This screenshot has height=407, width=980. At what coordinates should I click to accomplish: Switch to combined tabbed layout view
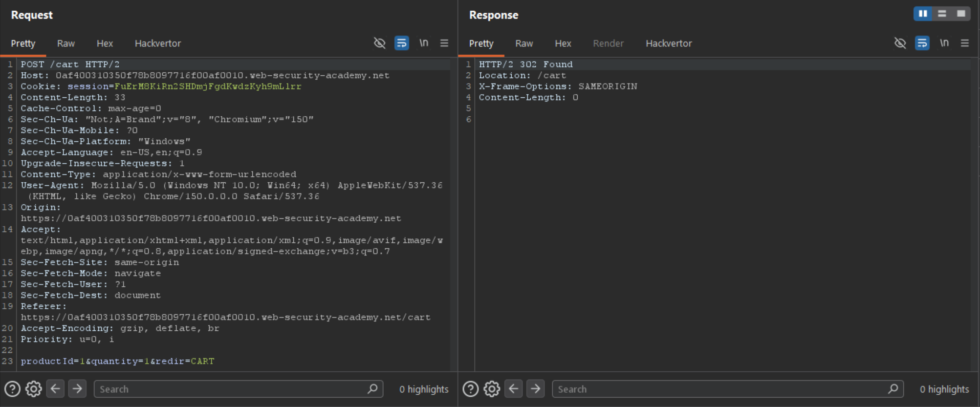pyautogui.click(x=961, y=14)
